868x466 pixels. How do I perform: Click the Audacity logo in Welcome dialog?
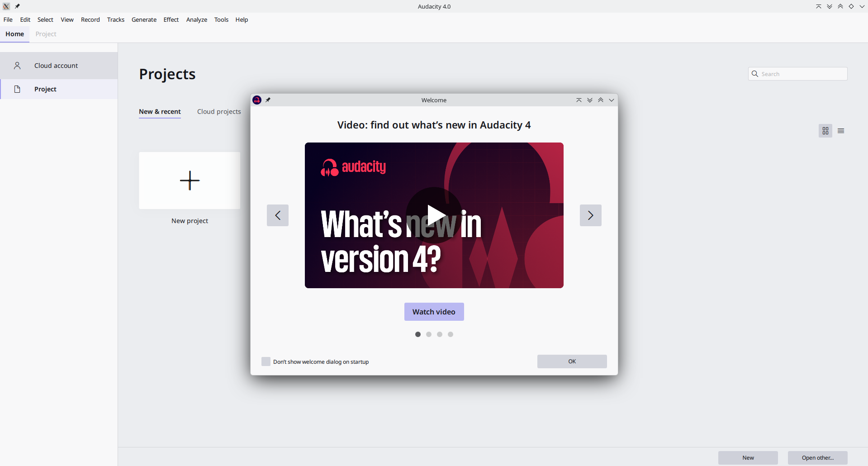pos(257,100)
